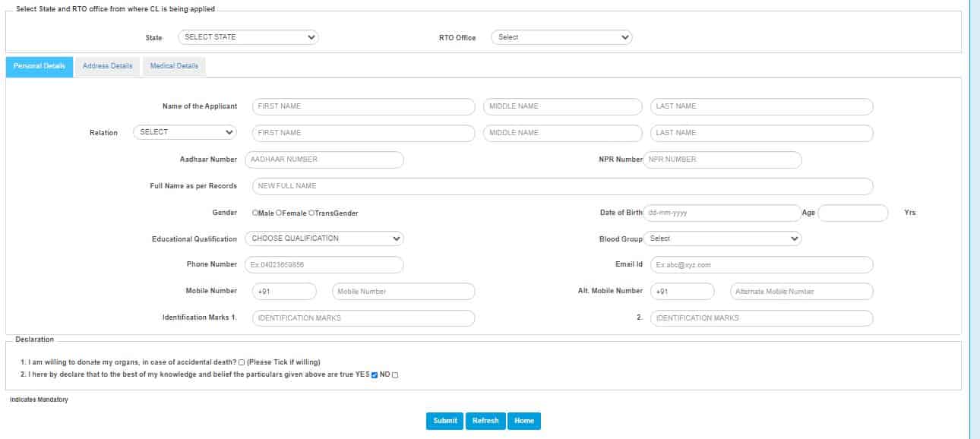Focus the Date of Birth field
The width and height of the screenshot is (980, 439).
[x=722, y=213]
